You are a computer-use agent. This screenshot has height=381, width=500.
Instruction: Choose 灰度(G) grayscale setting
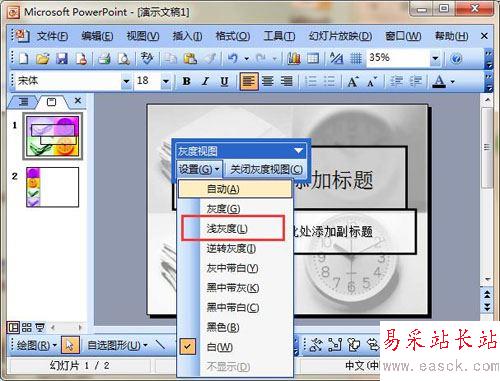click(235, 209)
